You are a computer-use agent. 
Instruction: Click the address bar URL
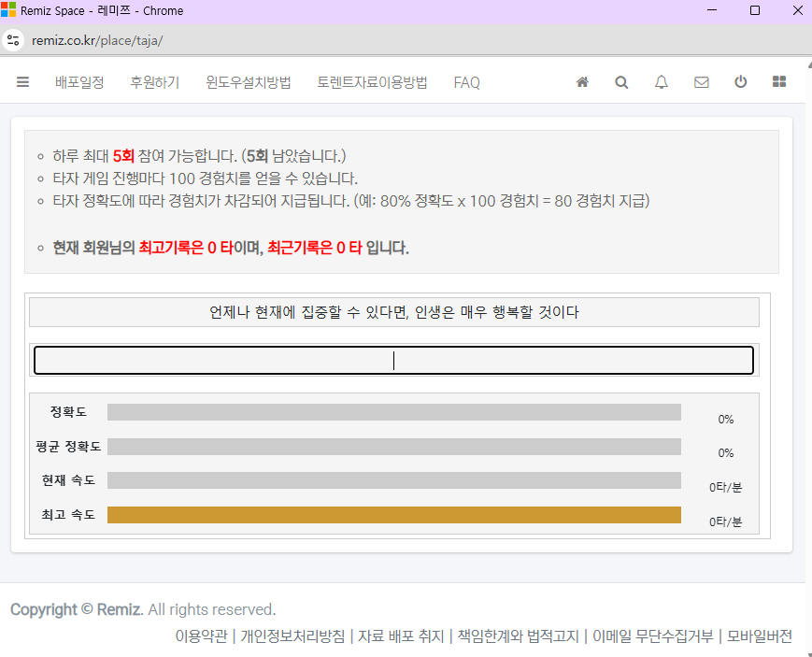tap(97, 40)
